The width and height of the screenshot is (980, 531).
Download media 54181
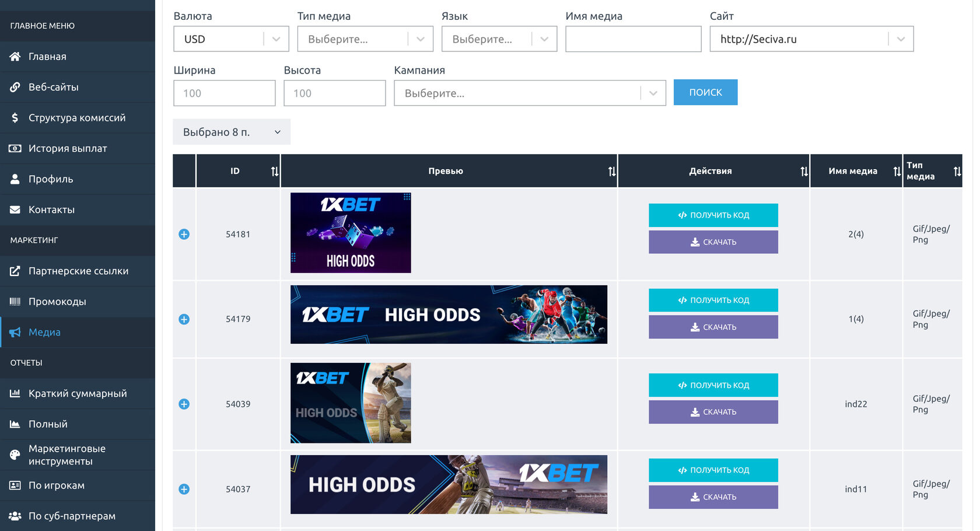pos(713,242)
